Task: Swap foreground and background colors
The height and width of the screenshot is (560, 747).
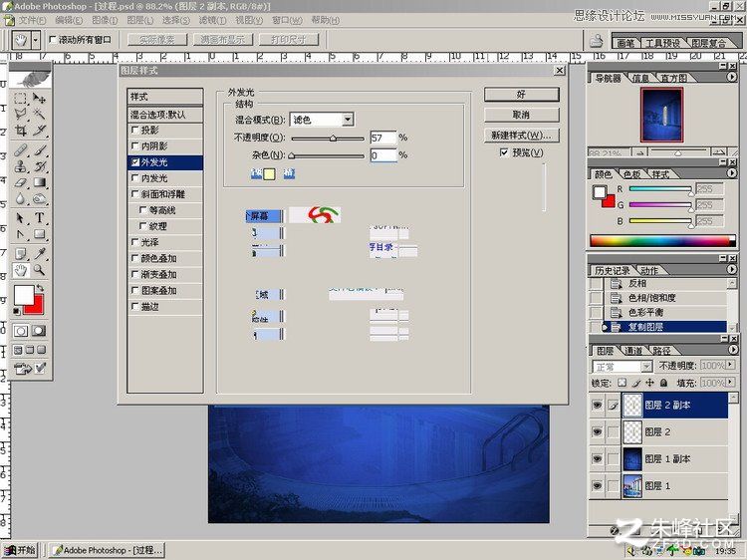Action: 40,288
